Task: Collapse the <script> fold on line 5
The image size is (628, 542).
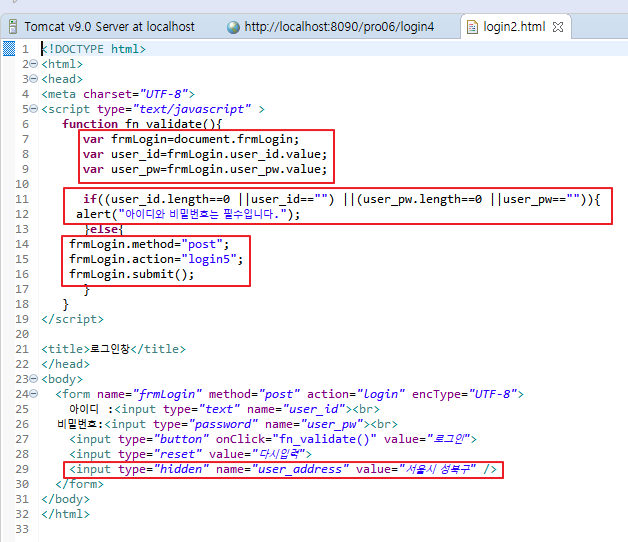Action: pos(34,109)
